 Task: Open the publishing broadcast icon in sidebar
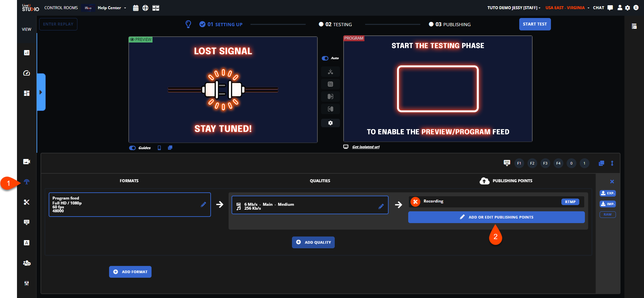(27, 182)
